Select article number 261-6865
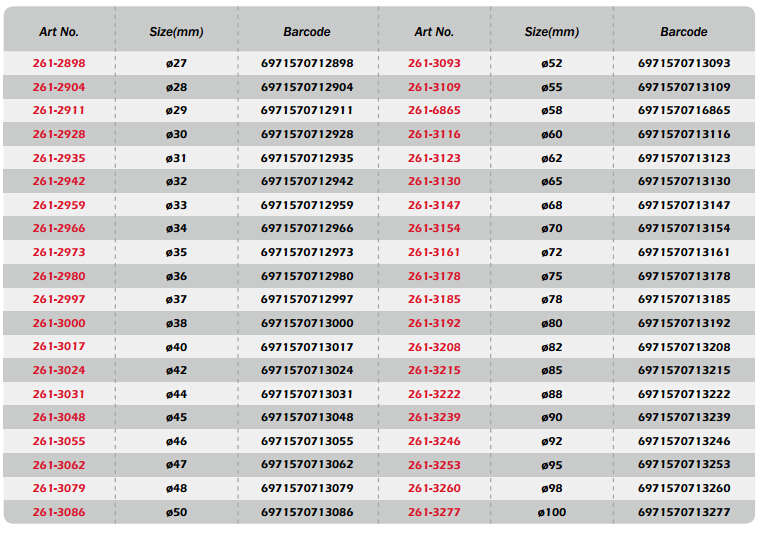The width and height of the screenshot is (762, 533). click(x=434, y=110)
